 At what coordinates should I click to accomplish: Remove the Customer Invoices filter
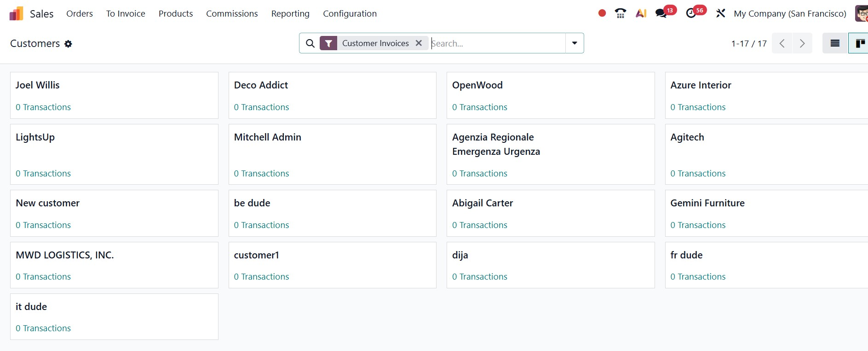coord(419,43)
